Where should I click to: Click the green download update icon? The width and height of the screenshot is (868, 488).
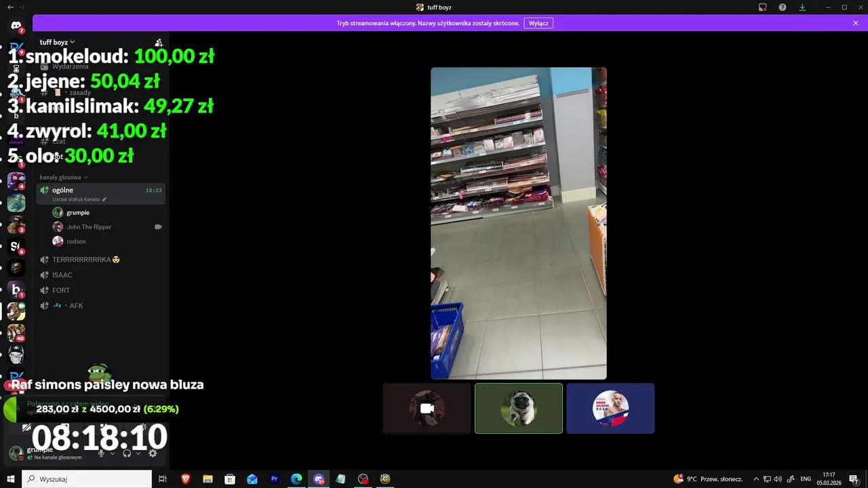tap(802, 7)
